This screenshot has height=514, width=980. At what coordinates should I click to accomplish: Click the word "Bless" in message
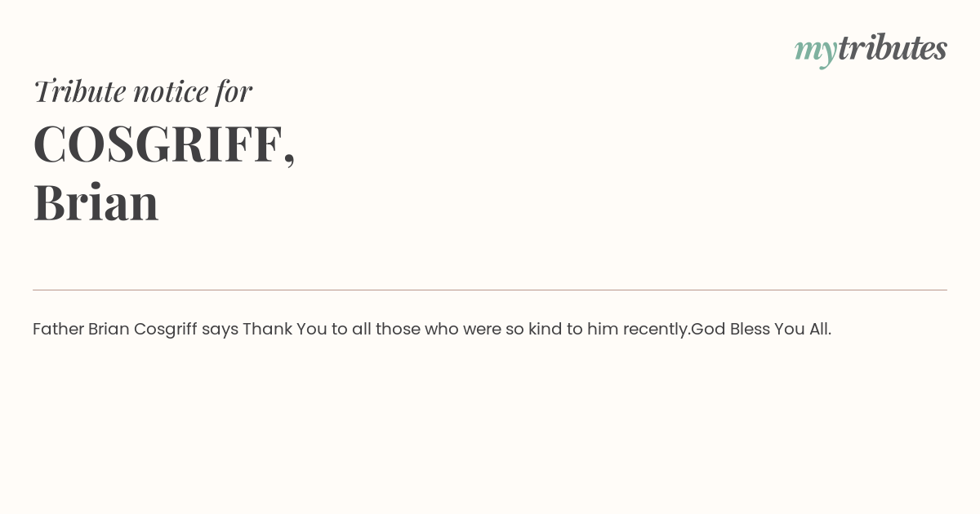[751, 329]
